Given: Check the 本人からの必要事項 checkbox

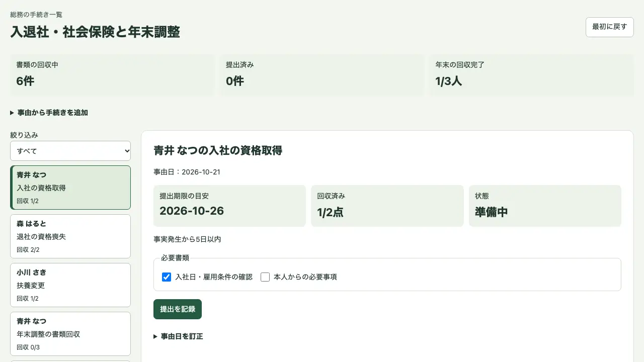Looking at the screenshot, I should (265, 277).
